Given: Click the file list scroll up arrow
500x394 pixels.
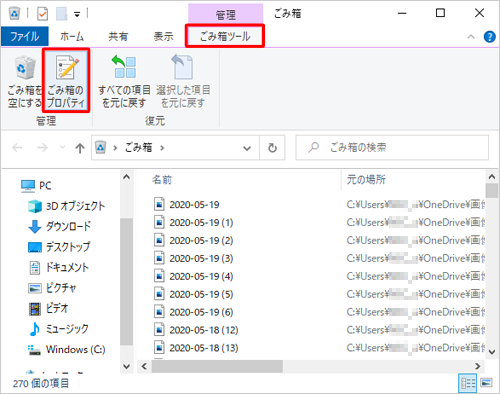Looking at the screenshot, I should 492,177.
